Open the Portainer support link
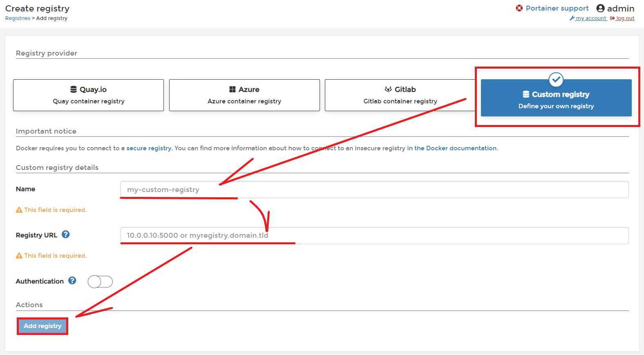The width and height of the screenshot is (644, 355). 557,8
